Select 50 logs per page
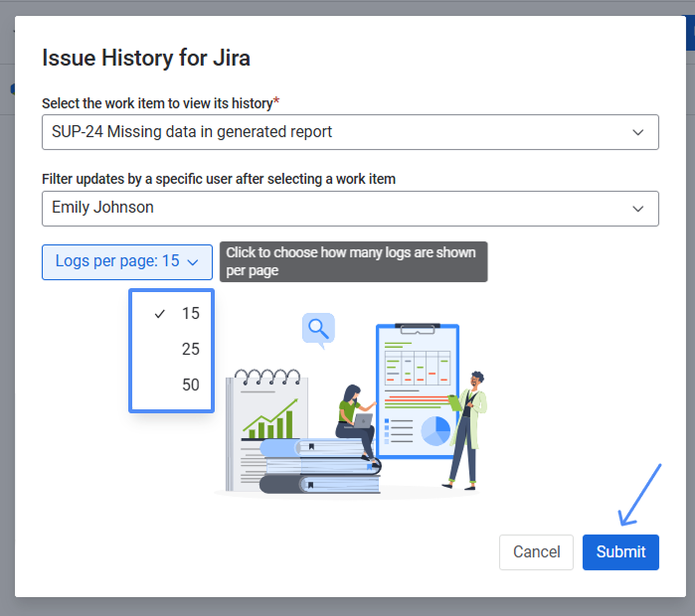Image resolution: width=695 pixels, height=616 pixels. coord(190,385)
